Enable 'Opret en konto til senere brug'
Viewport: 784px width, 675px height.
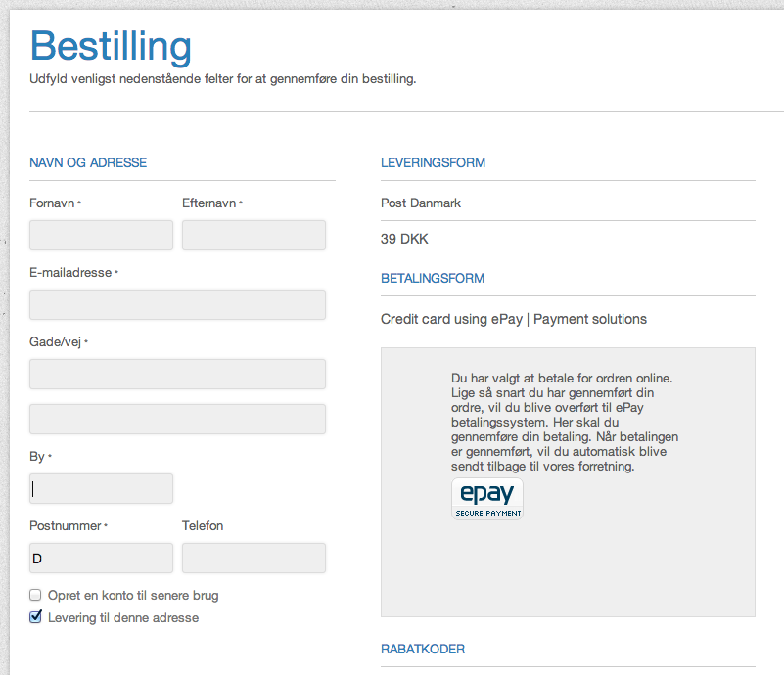pyautogui.click(x=35, y=595)
